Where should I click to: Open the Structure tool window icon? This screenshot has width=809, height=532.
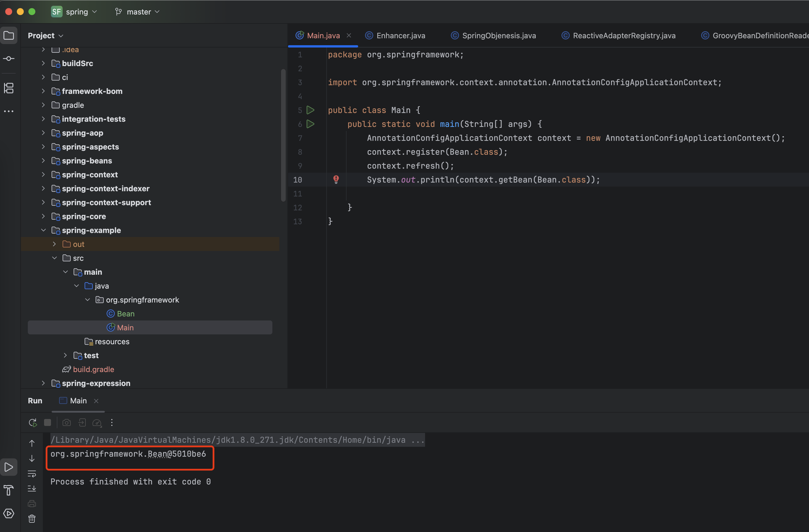[9, 88]
